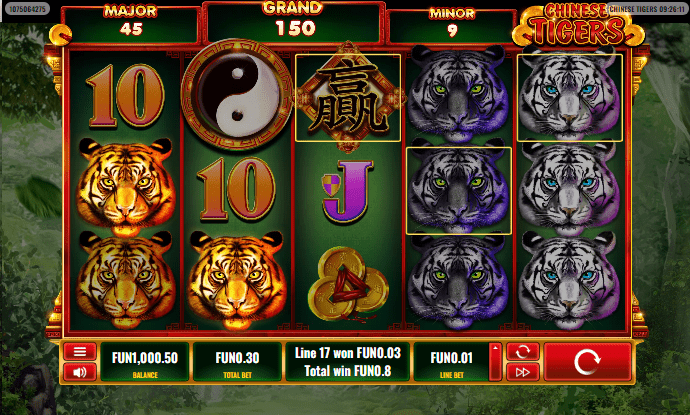View the Major jackpot 45 panel
The width and height of the screenshot is (690, 415).
pos(131,25)
